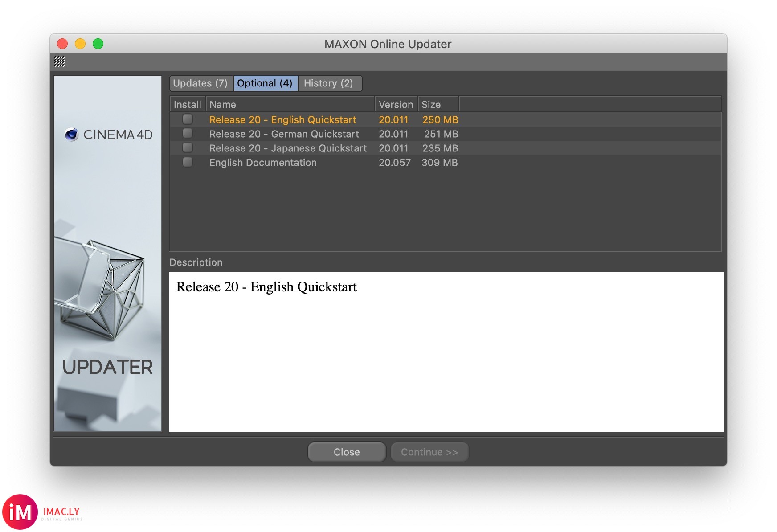Sort by the Name column header

(x=290, y=105)
